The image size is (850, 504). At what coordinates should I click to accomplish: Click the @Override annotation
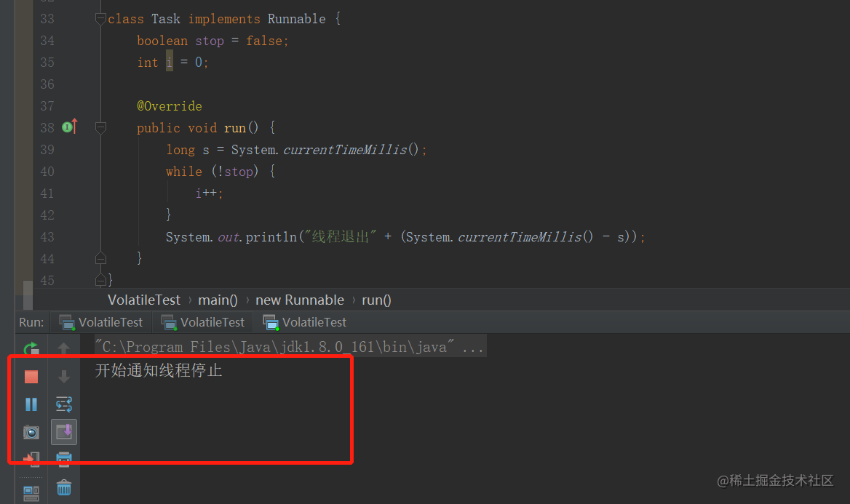coord(170,106)
